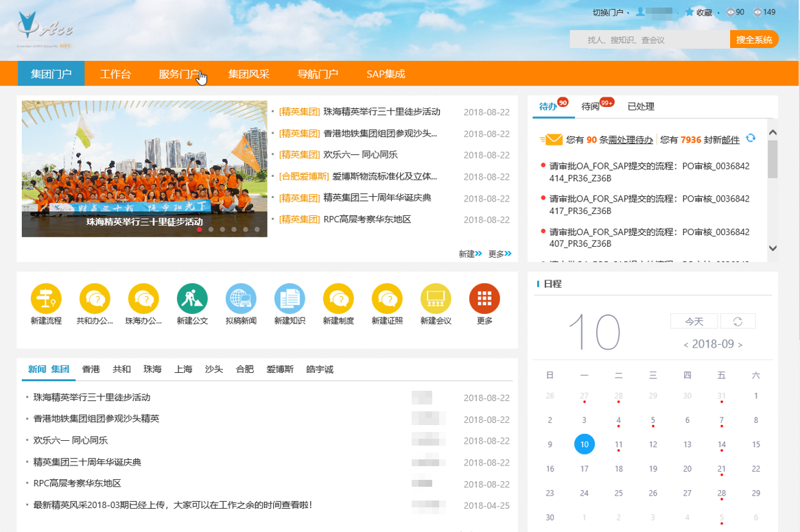
Task: Click the 新建会议 icon
Action: click(436, 299)
